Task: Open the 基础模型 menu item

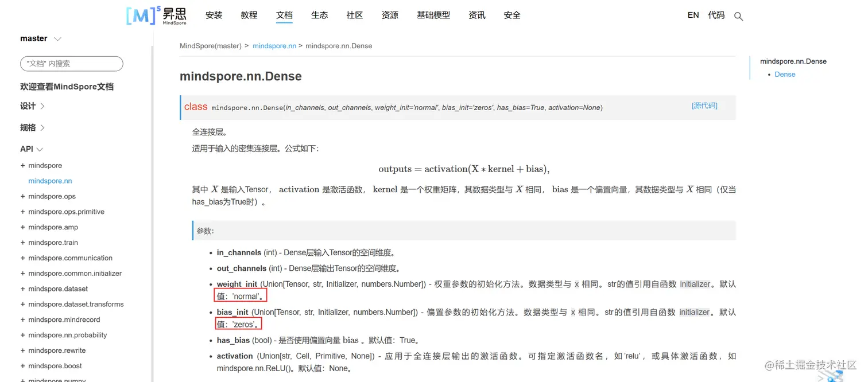Action: coord(433,15)
